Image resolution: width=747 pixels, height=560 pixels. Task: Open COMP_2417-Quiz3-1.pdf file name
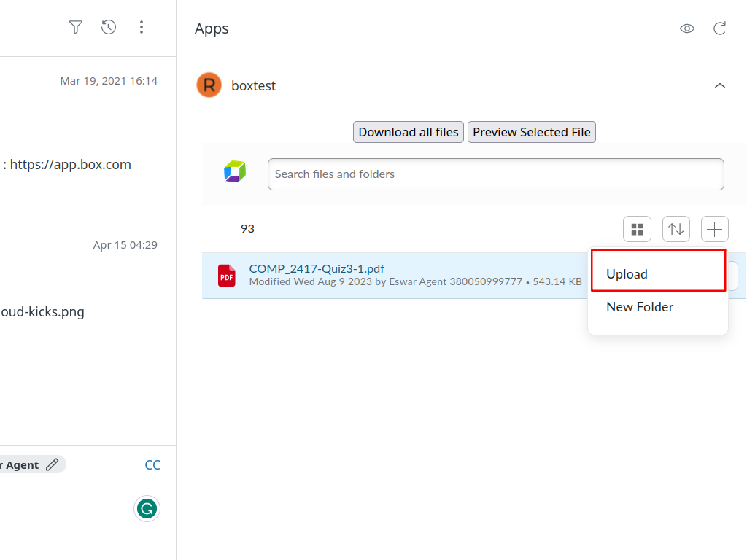point(317,268)
